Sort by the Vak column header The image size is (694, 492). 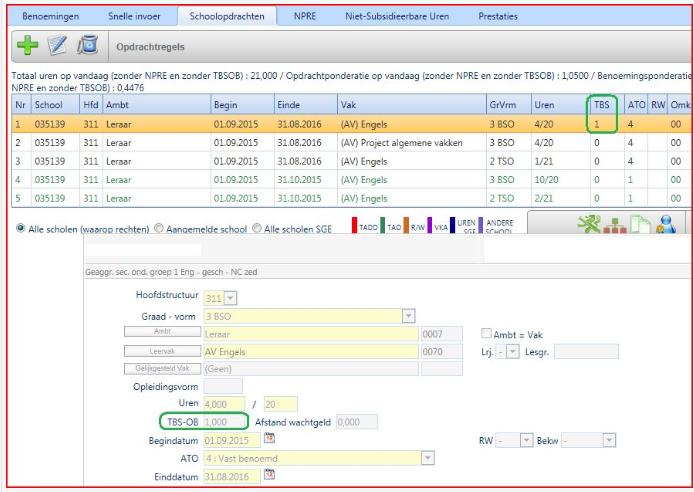point(411,105)
